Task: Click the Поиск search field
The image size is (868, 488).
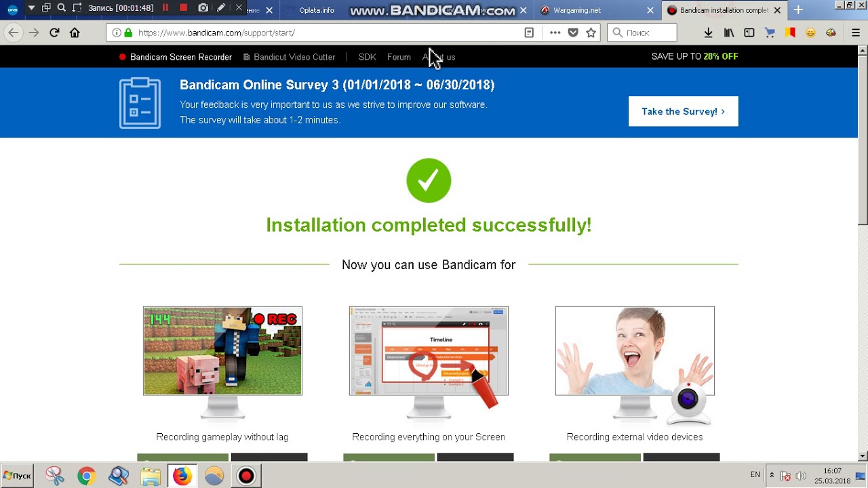Action: [x=642, y=33]
